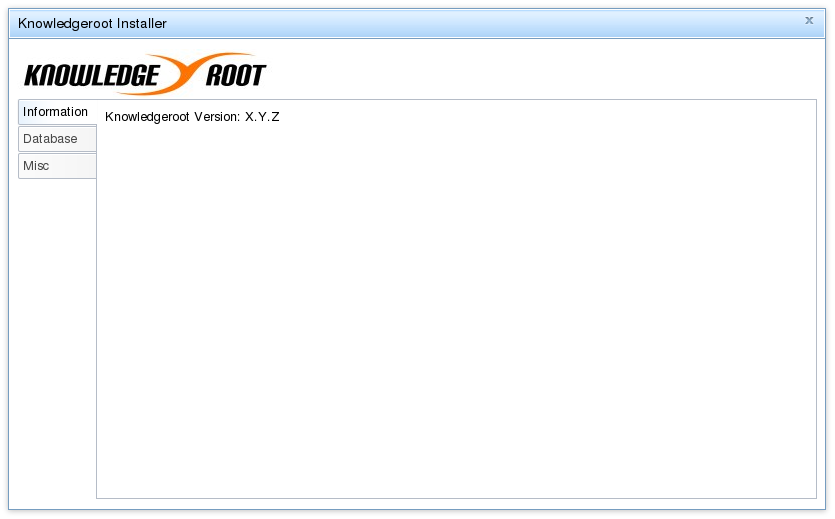Open the Misc tab
835x519 pixels.
click(x=58, y=166)
